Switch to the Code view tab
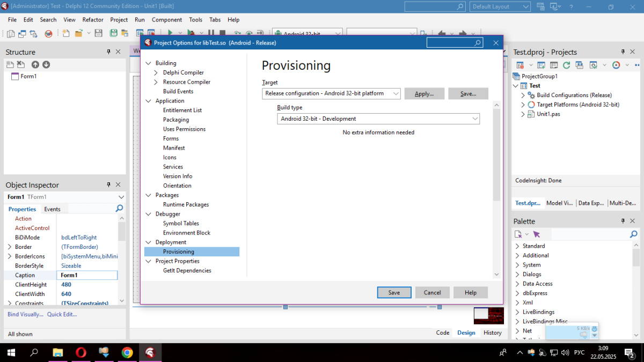The height and width of the screenshot is (362, 644). 443,333
